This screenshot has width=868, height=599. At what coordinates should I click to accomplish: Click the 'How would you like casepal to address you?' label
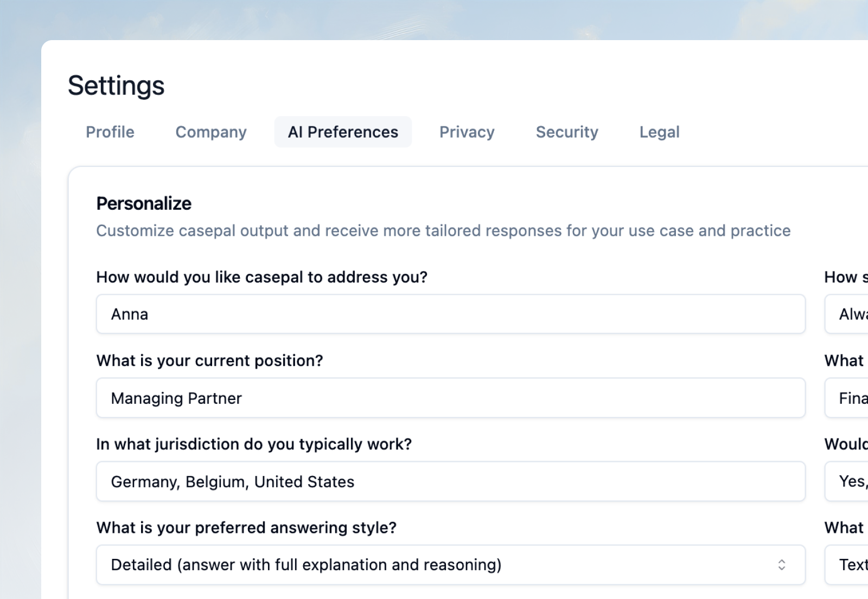pos(261,277)
